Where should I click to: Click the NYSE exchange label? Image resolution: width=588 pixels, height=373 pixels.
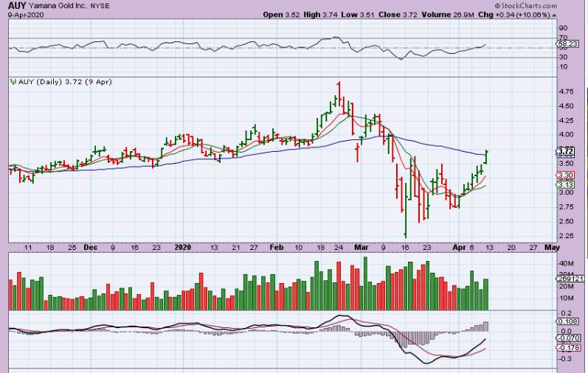click(x=100, y=7)
